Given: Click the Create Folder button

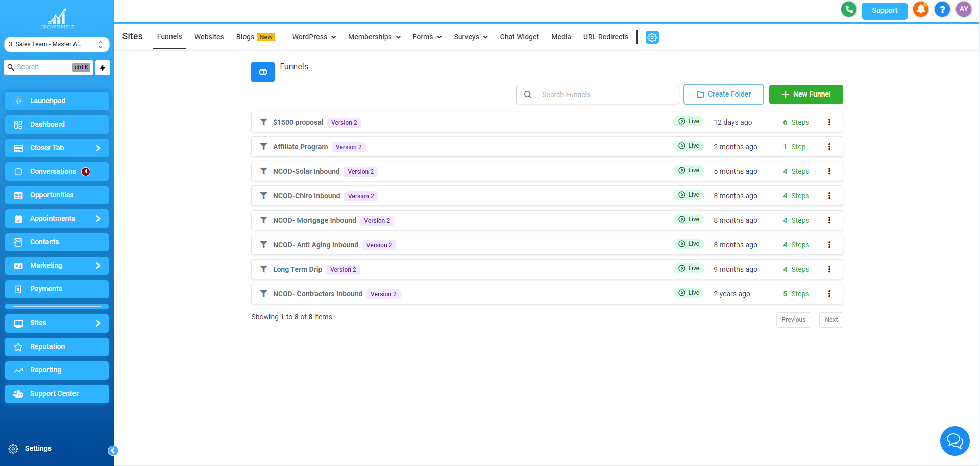Looking at the screenshot, I should 723,95.
